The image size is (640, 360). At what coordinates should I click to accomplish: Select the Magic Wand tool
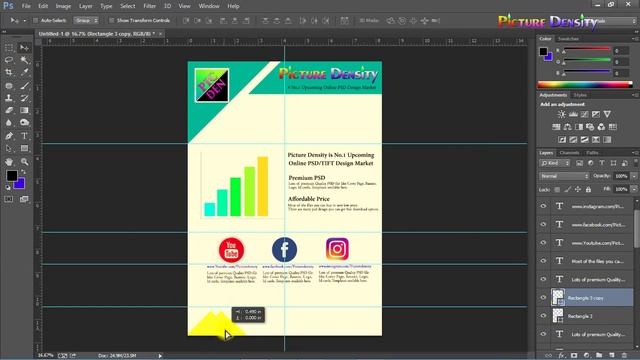24,60
